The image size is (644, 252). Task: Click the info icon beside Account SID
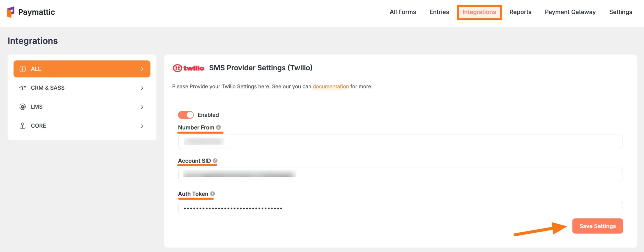pyautogui.click(x=215, y=161)
